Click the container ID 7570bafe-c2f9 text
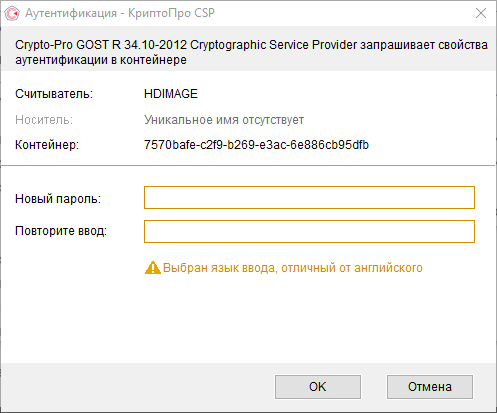Viewport: 497px width, 413px height. point(256,145)
